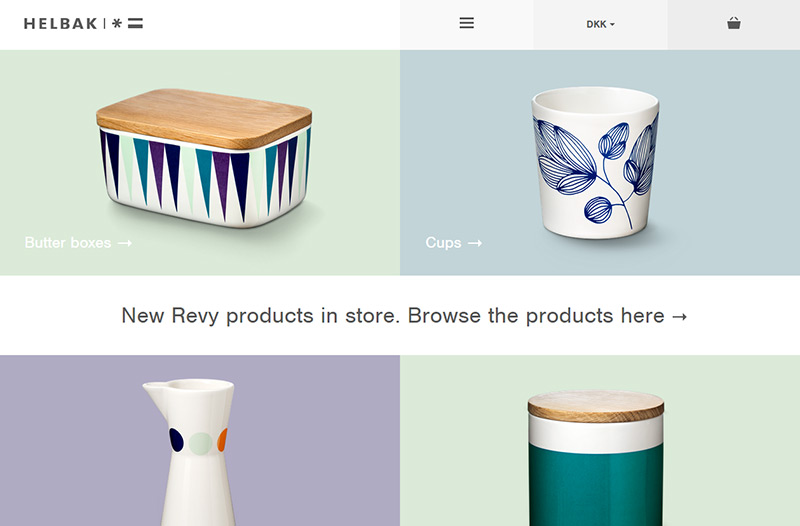Click the navy blue dot on the pitcher
This screenshot has width=800, height=526.
[176, 440]
